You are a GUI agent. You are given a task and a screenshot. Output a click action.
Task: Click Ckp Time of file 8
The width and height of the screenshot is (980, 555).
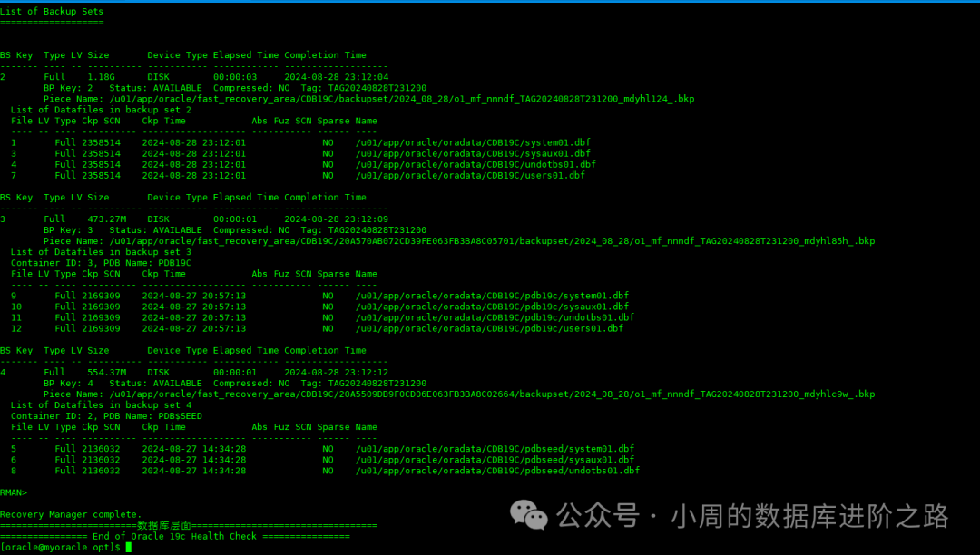click(194, 471)
